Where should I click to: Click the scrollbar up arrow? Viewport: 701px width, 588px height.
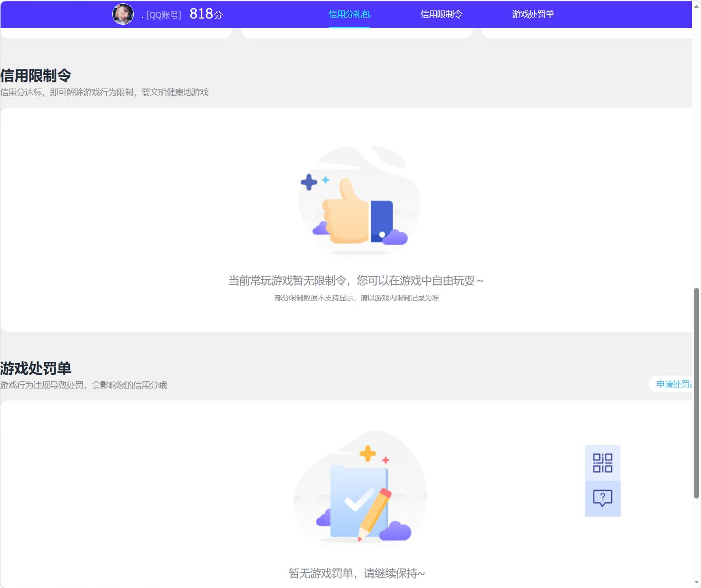697,6
